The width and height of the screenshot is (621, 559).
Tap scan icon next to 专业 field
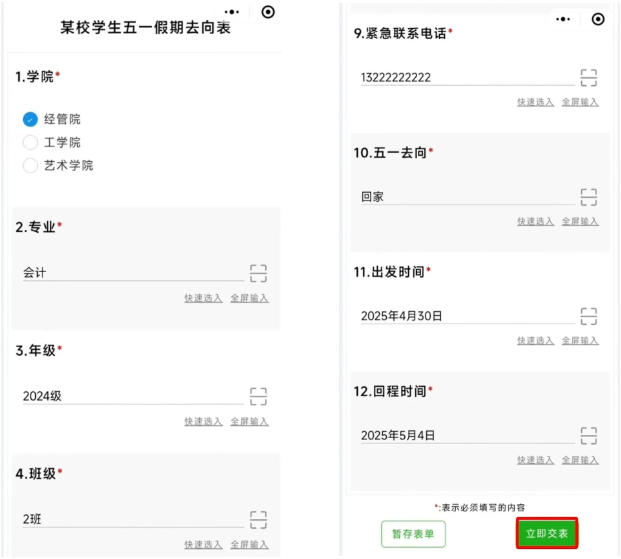tap(258, 273)
